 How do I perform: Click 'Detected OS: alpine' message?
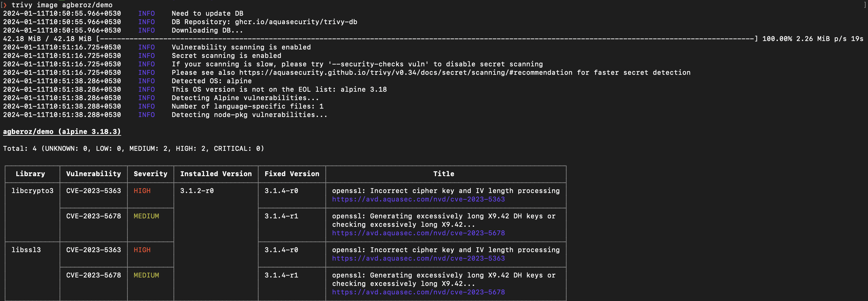tap(212, 81)
